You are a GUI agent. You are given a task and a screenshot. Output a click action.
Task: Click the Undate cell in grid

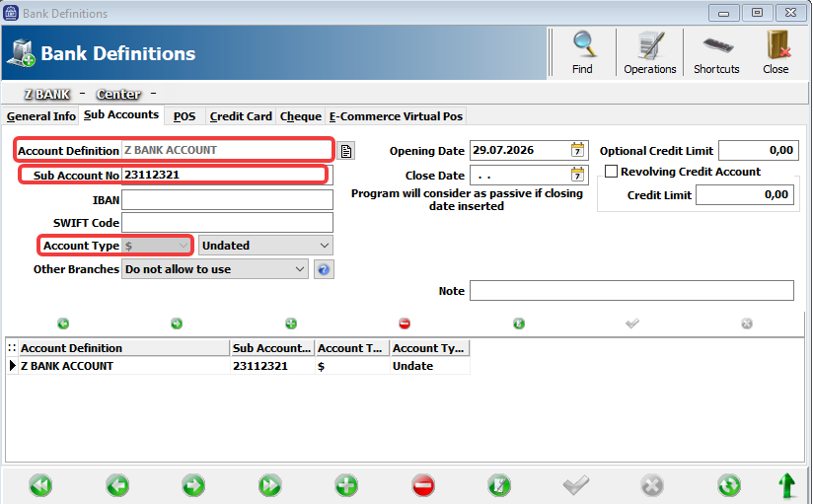click(x=429, y=366)
